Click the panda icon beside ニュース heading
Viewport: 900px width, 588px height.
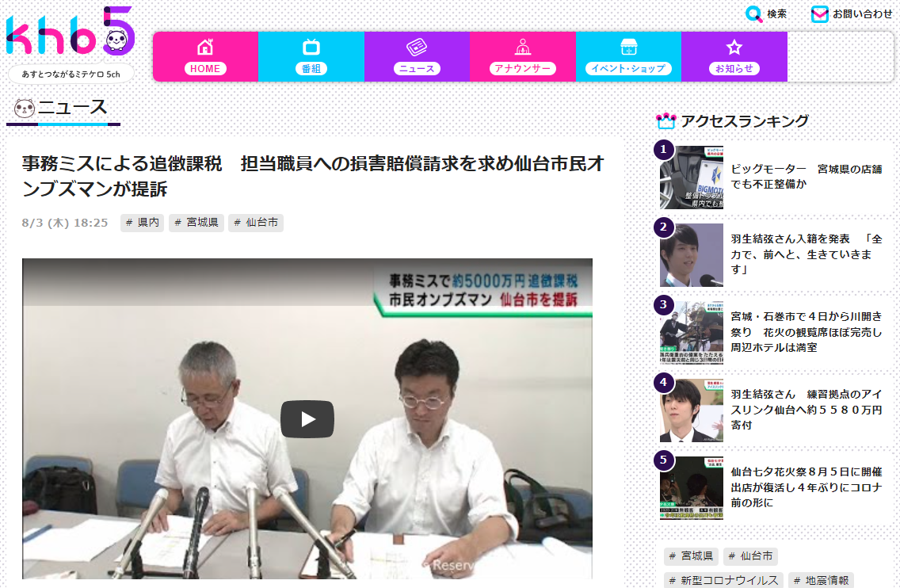25,108
